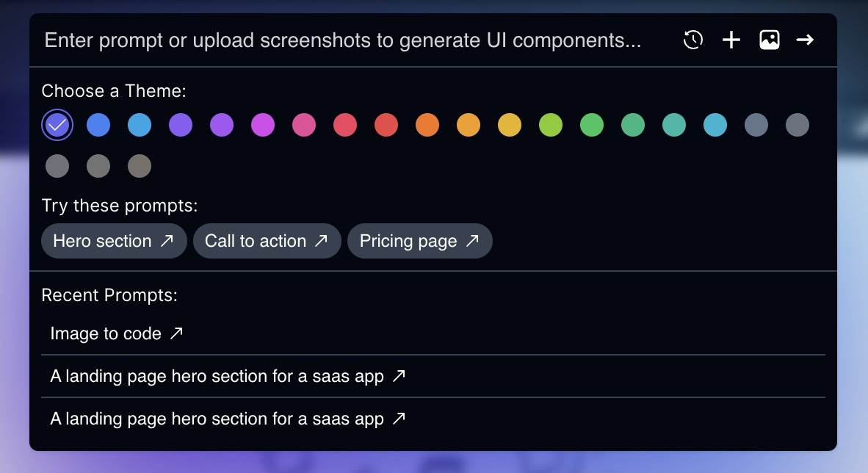Screen dimensions: 868x473
Task: Click the Call to action prompt chip
Action: pyautogui.click(x=267, y=241)
